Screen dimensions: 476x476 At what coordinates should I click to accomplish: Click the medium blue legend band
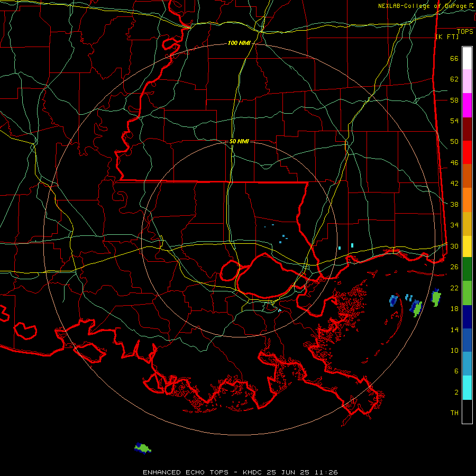tap(467, 340)
